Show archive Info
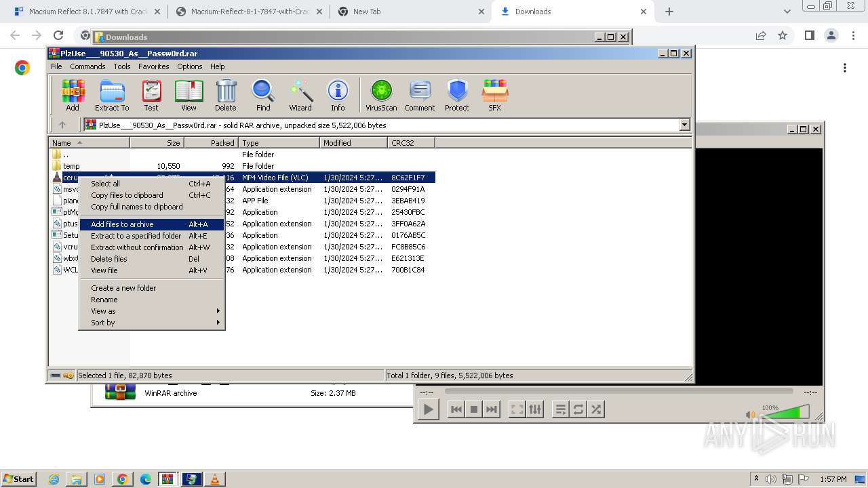 click(338, 95)
